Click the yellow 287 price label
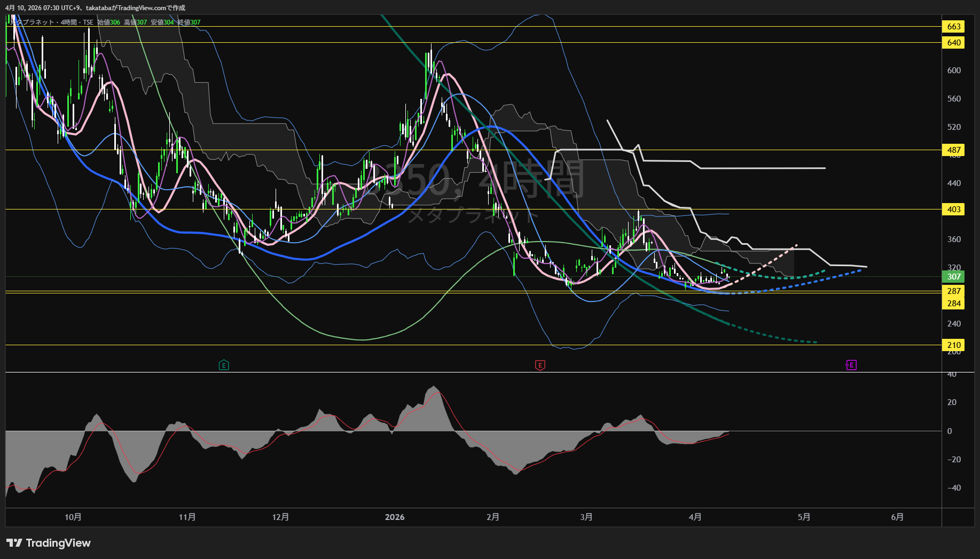Image resolution: width=980 pixels, height=559 pixels. click(954, 291)
